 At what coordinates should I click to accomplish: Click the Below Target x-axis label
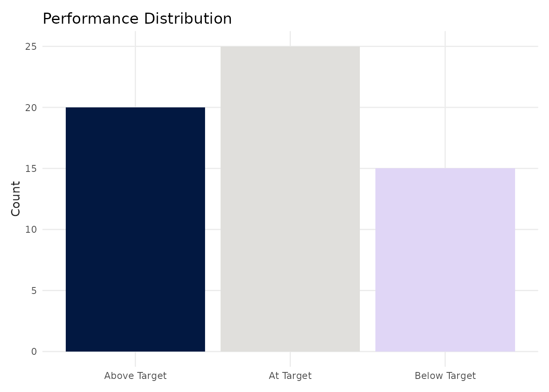(x=445, y=376)
